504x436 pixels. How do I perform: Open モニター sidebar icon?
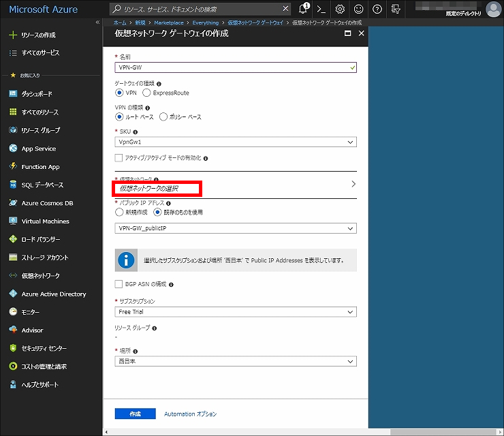coord(13,311)
